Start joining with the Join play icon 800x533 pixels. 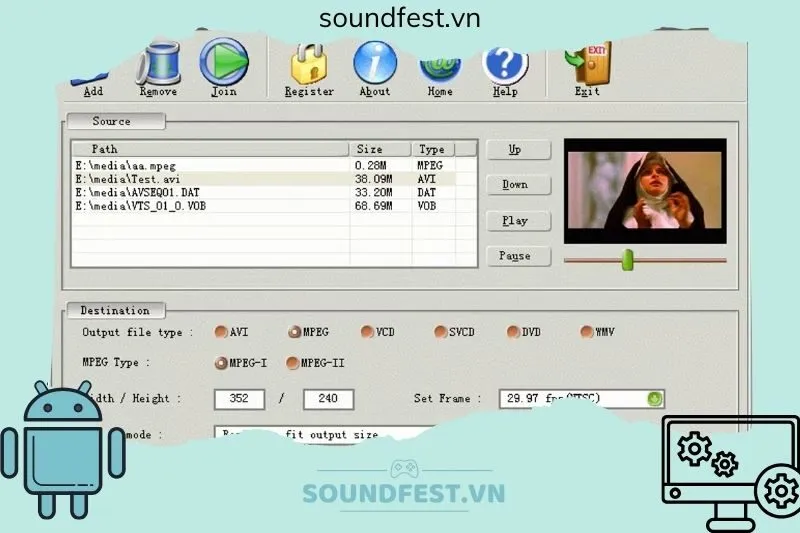[224, 61]
